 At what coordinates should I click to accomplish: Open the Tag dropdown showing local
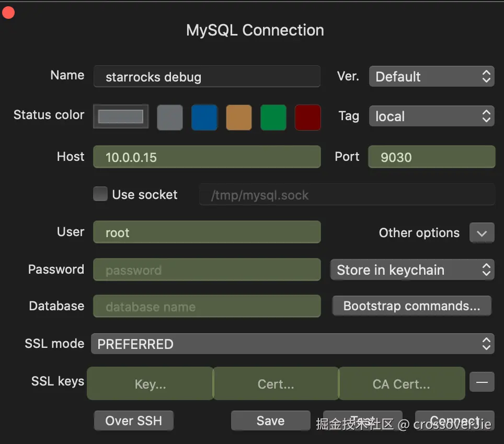coord(431,116)
